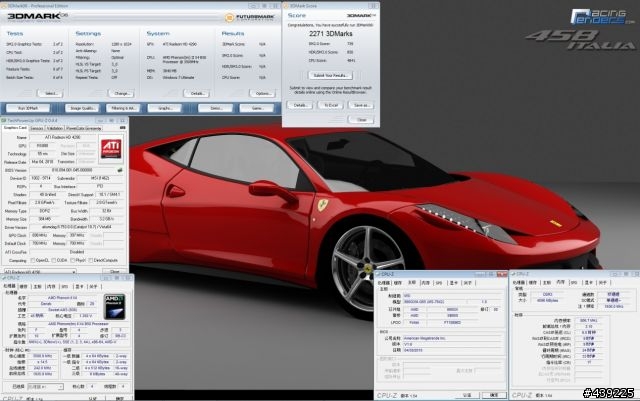
Task: Open the ATI Radeon HD 4290 card dropdown
Action: 40,272
